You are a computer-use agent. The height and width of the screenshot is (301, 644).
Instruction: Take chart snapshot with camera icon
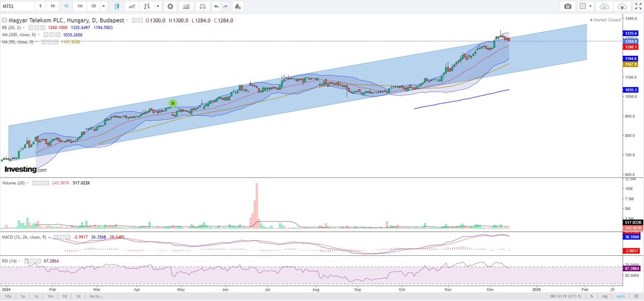[x=568, y=6]
